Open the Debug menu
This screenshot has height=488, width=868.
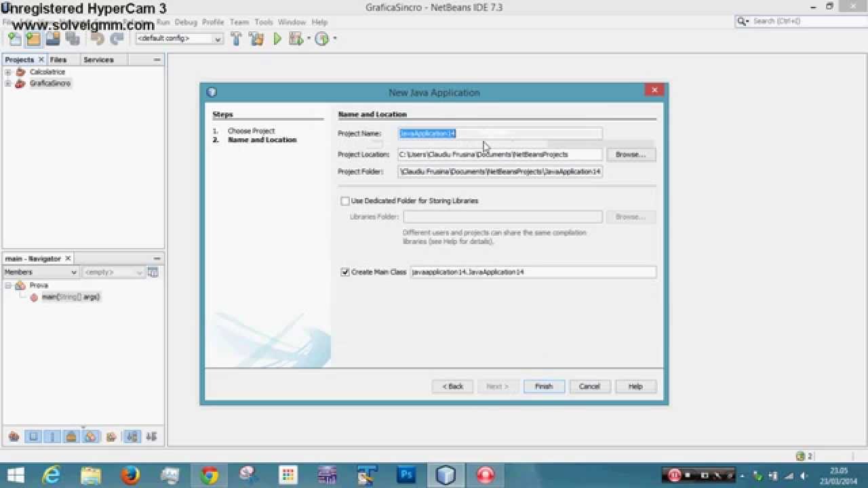click(185, 22)
